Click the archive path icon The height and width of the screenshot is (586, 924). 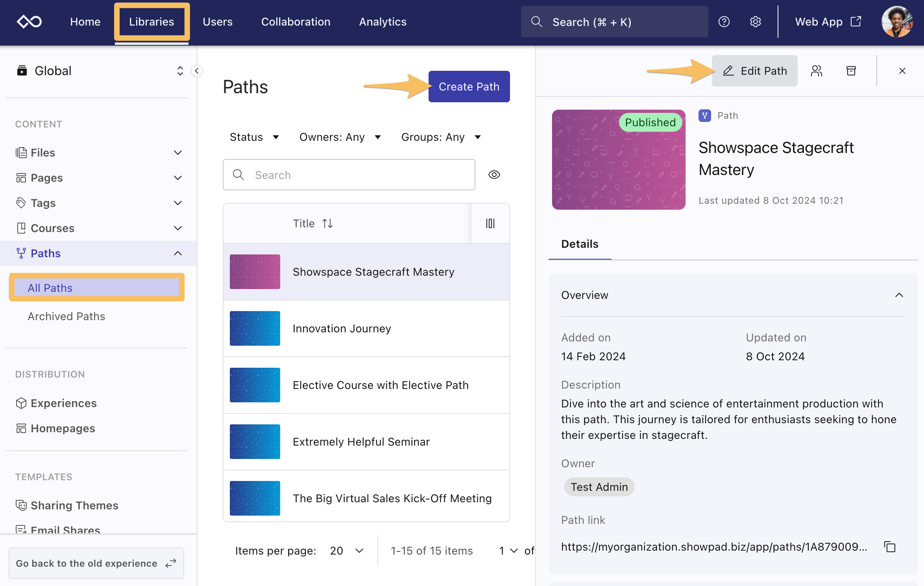pos(851,71)
